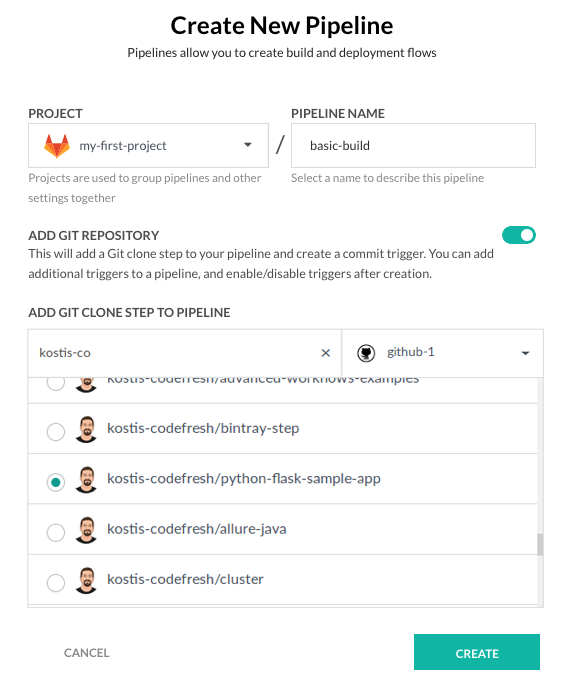579x693 pixels.
Task: Click avatar of advanced-workflows-examples repository
Action: pos(86,385)
